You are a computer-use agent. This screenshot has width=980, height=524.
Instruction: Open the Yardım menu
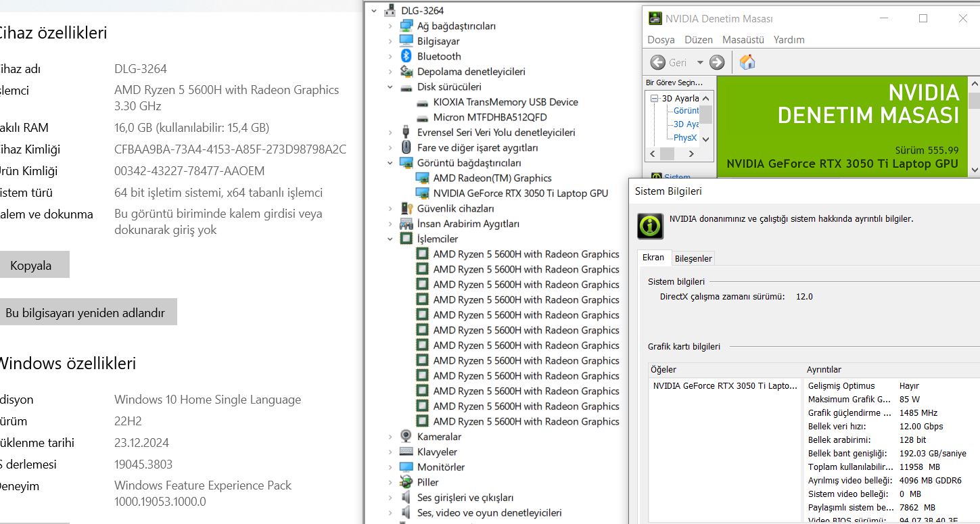(789, 40)
